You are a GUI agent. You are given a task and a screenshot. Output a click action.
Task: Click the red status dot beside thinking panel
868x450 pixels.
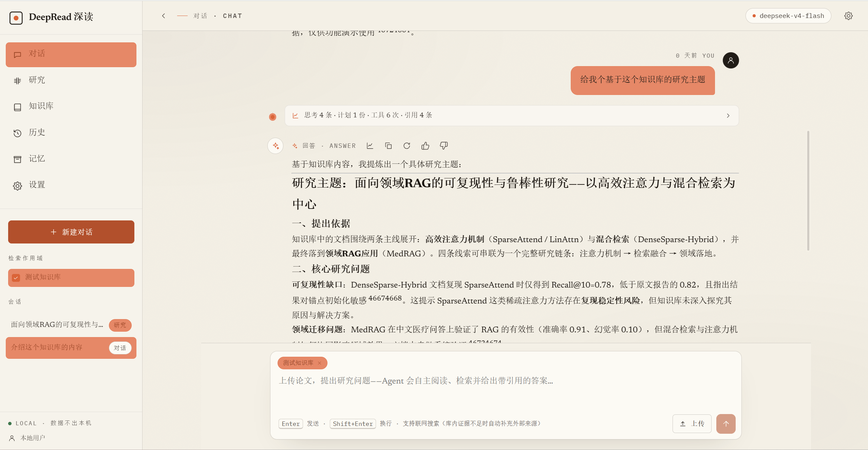click(x=272, y=117)
